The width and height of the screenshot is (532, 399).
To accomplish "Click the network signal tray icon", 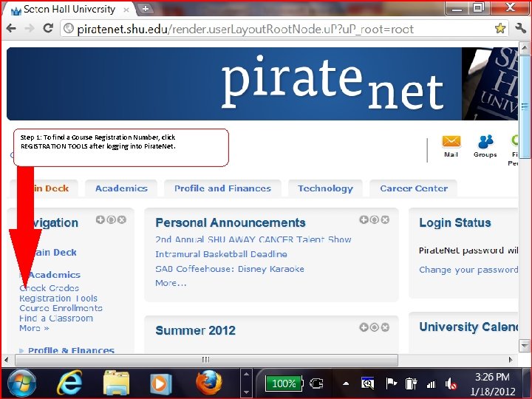I will [x=432, y=384].
